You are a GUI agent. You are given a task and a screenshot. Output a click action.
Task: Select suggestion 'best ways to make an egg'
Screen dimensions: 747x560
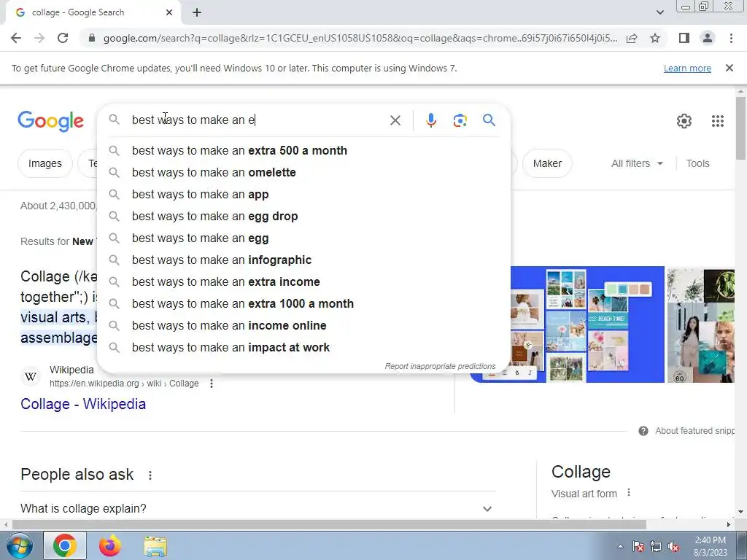point(305,238)
